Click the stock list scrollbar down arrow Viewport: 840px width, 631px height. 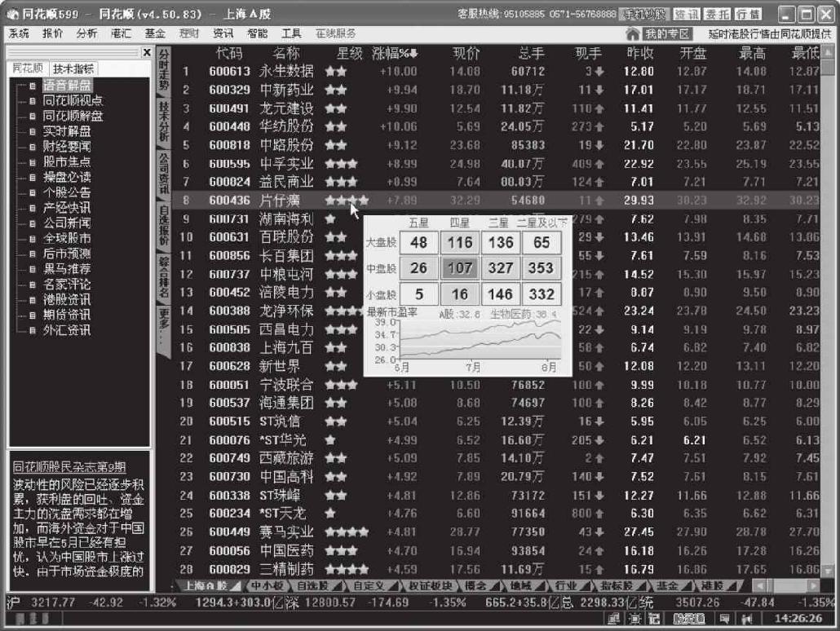coord(828,571)
